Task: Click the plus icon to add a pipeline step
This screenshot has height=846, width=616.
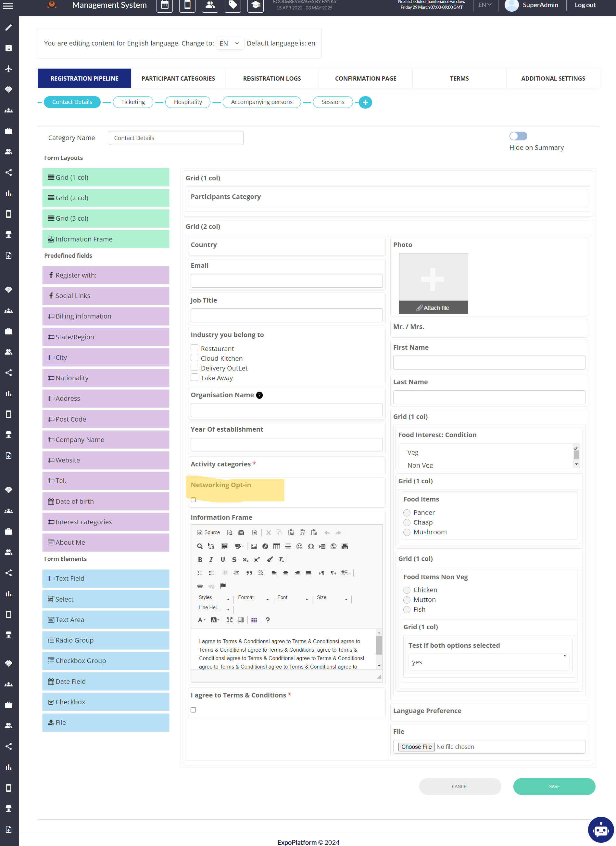Action: coord(365,102)
